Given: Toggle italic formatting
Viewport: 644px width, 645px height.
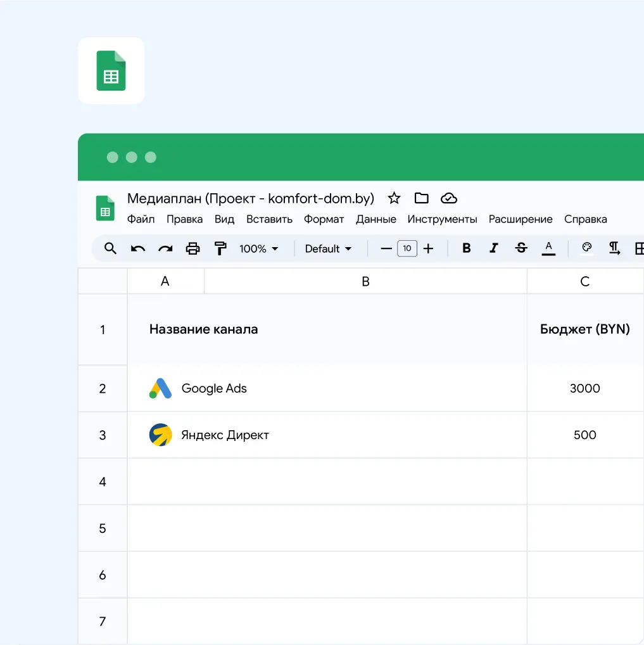Looking at the screenshot, I should click(x=493, y=248).
